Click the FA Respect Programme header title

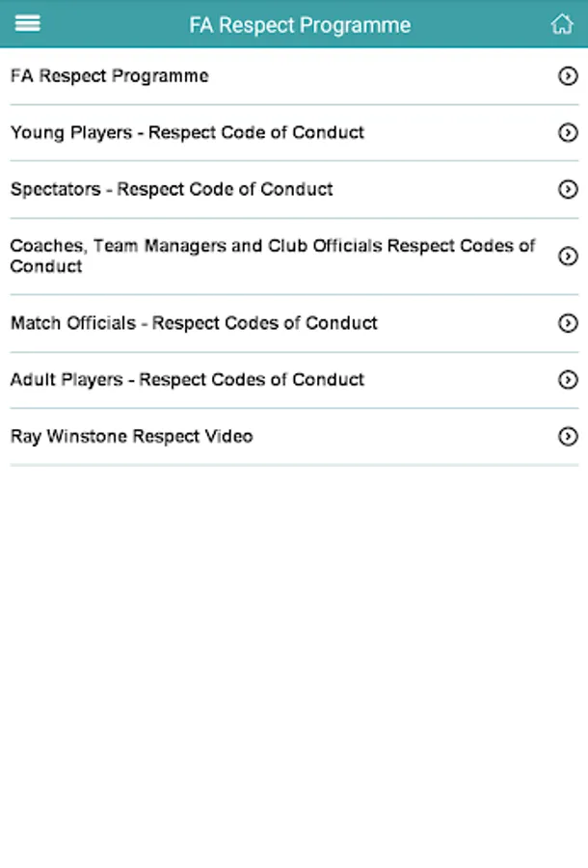coord(300,25)
